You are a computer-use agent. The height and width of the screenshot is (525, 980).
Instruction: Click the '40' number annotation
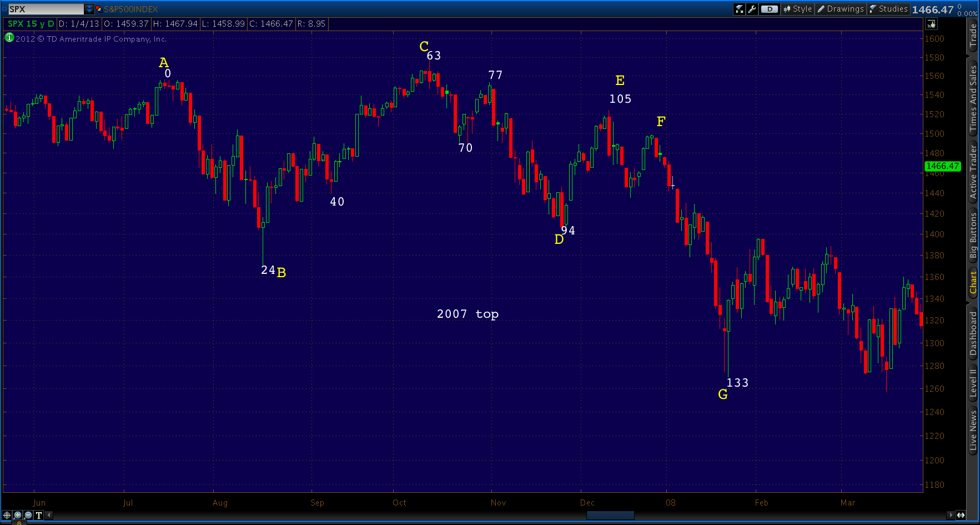(x=337, y=202)
